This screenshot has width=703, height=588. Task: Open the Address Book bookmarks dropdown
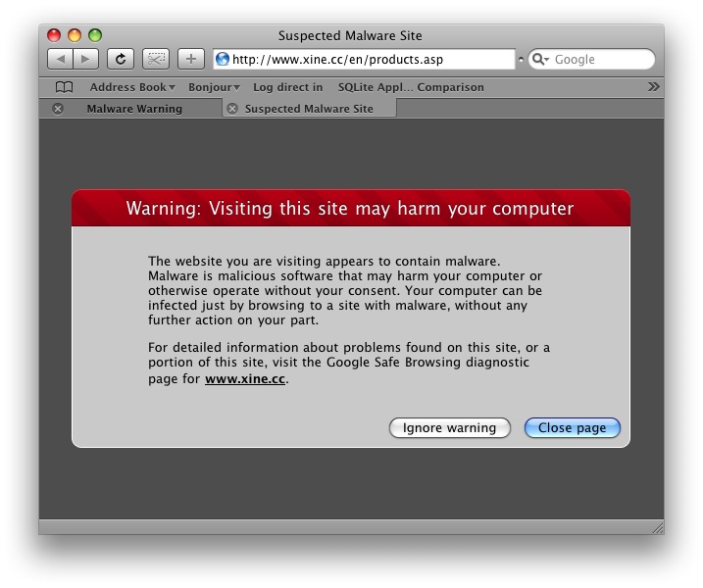tap(132, 87)
